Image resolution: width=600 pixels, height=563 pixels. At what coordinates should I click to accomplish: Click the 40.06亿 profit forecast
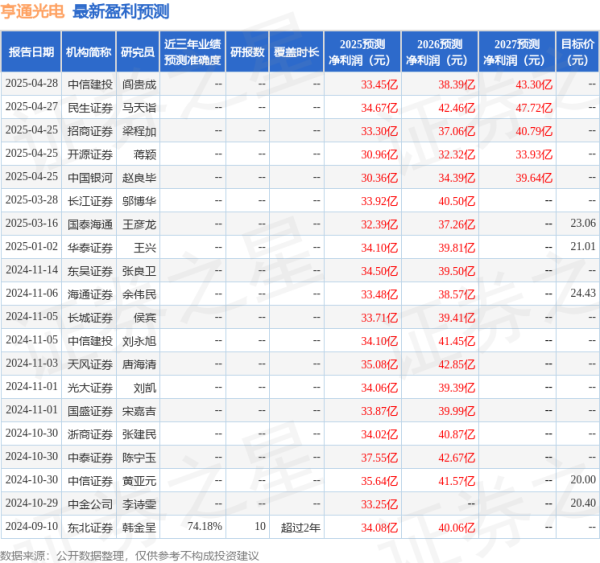tap(457, 528)
